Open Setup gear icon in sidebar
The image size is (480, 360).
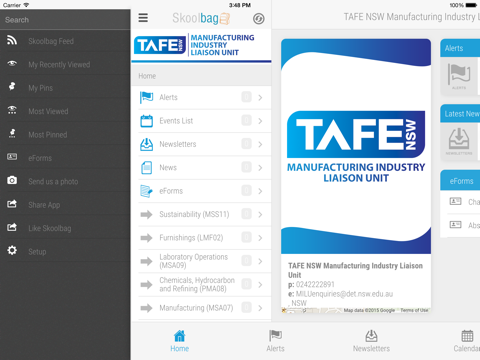pos(12,250)
